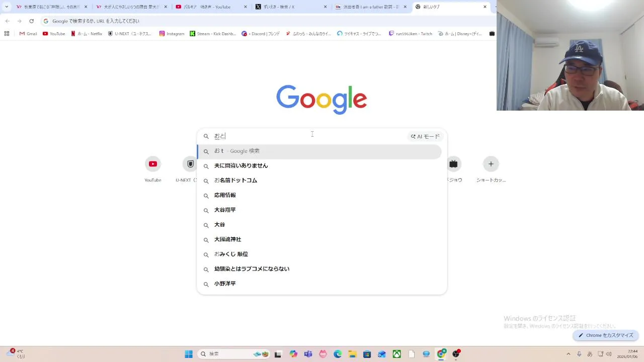Image resolution: width=644 pixels, height=362 pixels.
Task: Open the volume tray control
Action: 609,354
